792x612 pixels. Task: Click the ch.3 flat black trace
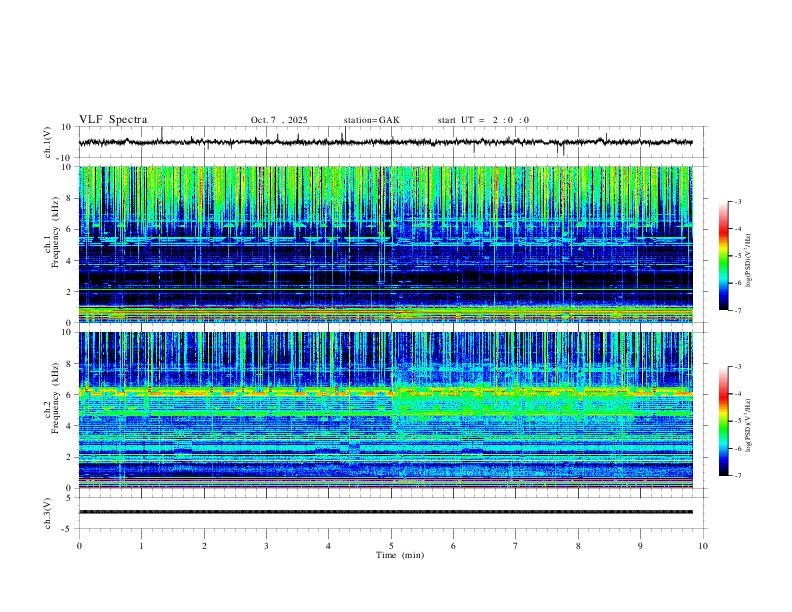[385, 512]
